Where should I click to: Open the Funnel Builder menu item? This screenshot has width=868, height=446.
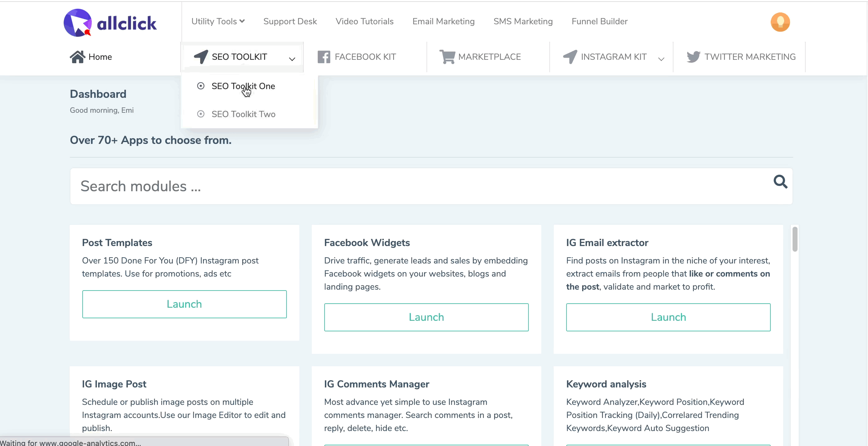[600, 21]
